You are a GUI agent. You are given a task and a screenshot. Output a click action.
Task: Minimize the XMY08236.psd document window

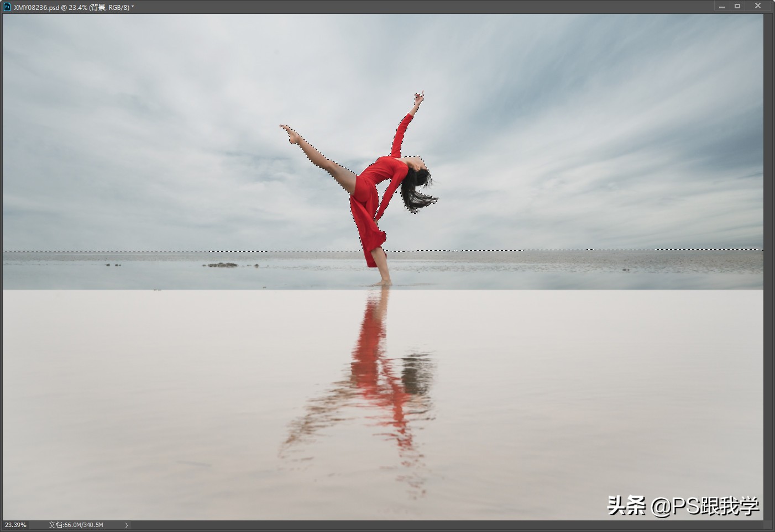point(721,7)
